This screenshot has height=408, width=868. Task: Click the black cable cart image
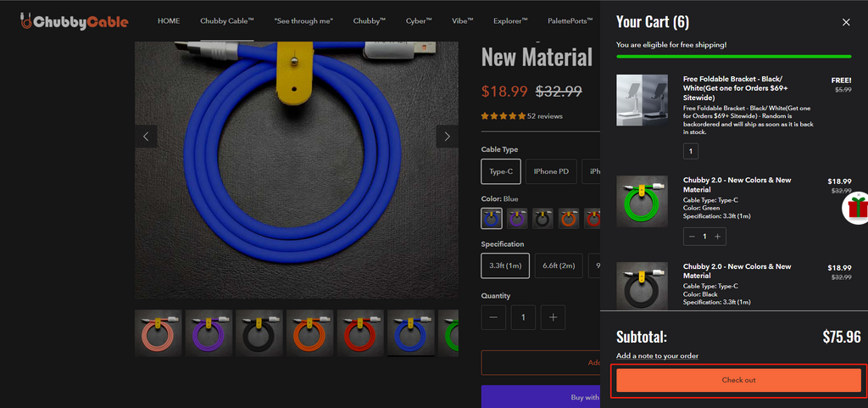tap(643, 286)
